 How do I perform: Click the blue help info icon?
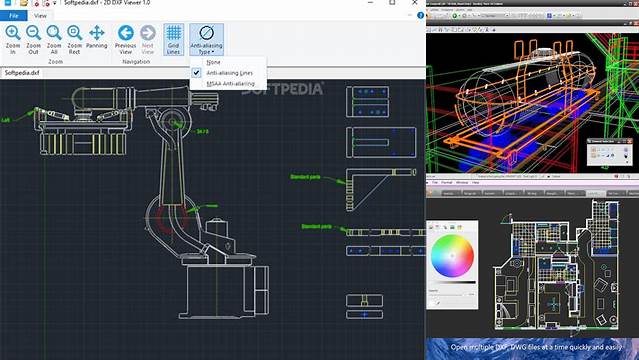[x=421, y=15]
